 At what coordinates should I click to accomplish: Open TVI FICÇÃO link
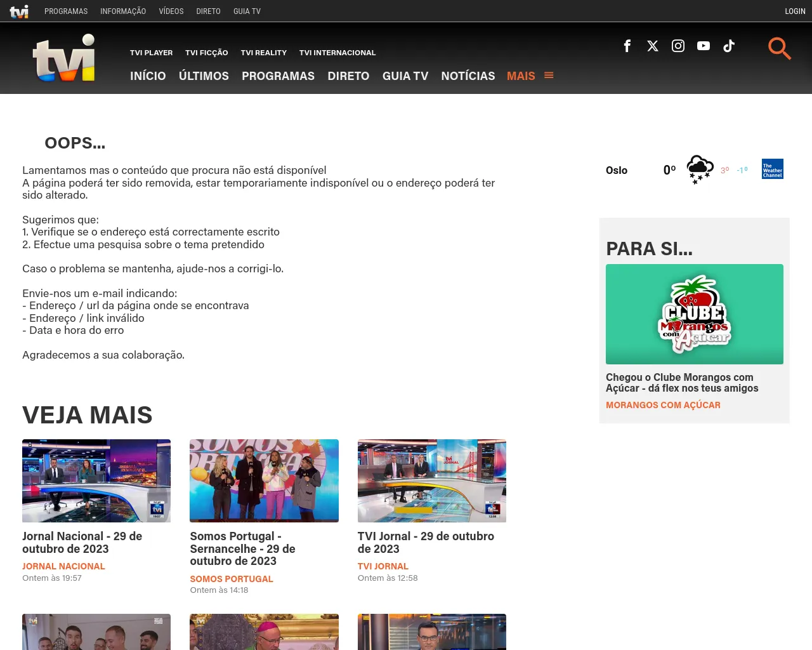pyautogui.click(x=207, y=53)
